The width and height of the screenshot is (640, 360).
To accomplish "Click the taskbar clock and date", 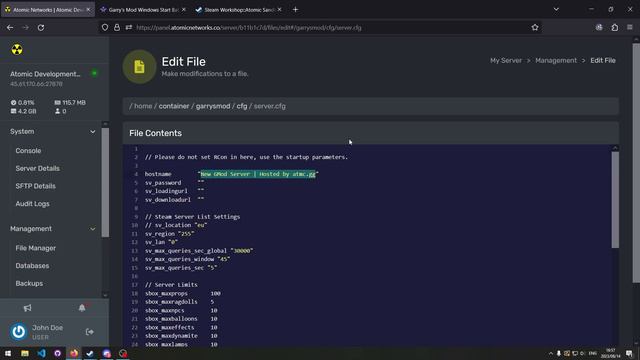I will pyautogui.click(x=610, y=353).
